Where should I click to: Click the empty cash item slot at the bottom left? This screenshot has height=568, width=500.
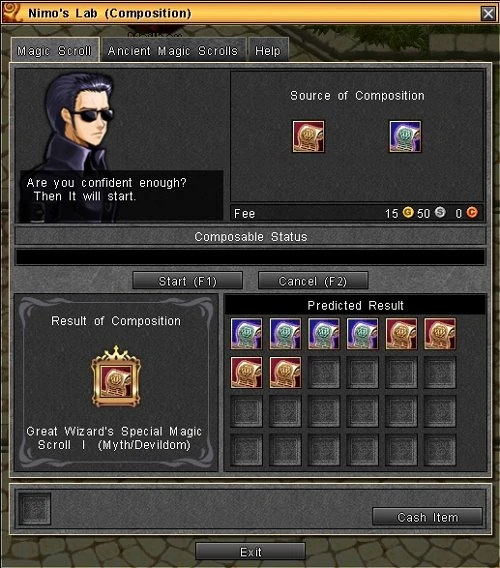coord(35,509)
